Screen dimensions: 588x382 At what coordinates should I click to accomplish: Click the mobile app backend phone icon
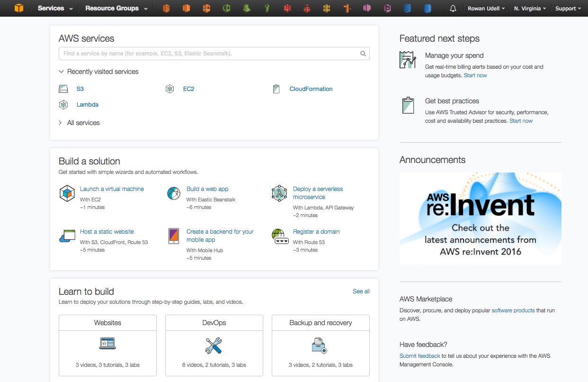pyautogui.click(x=174, y=236)
